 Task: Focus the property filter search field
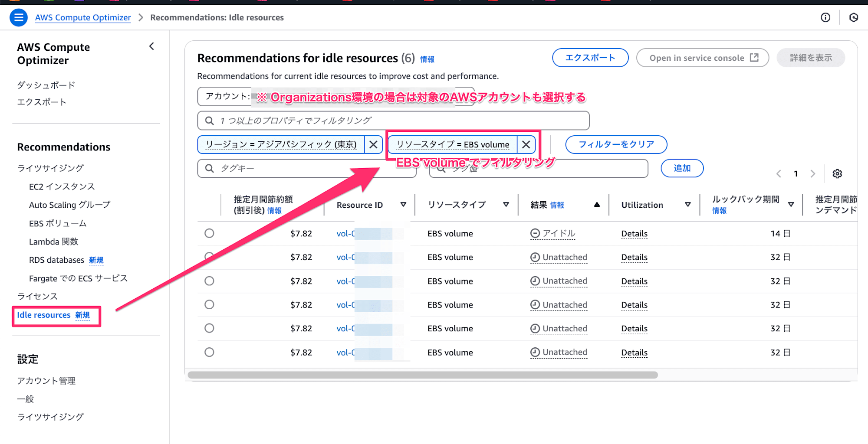393,121
